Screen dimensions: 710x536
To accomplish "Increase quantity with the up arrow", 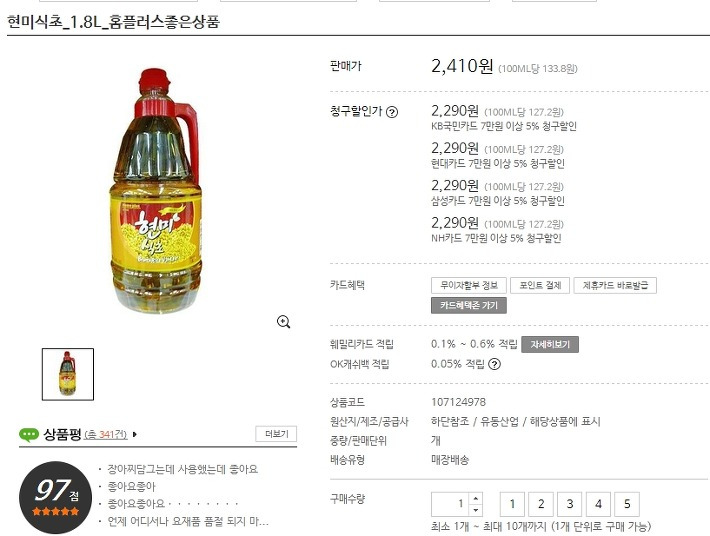I will [x=475, y=498].
